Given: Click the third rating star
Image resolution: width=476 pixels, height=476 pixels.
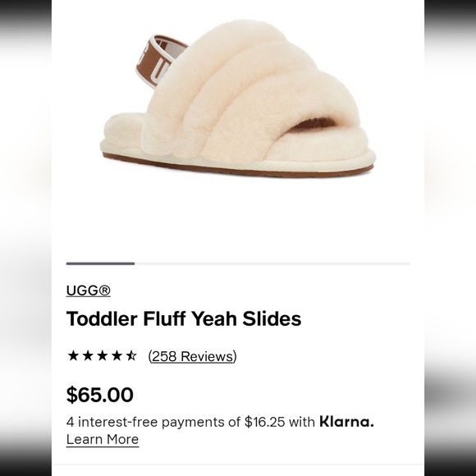Looking at the screenshot, I should click(x=103, y=355).
